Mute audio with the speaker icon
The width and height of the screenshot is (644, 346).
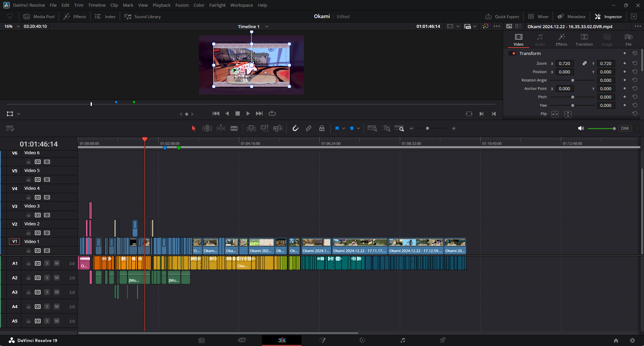[581, 128]
